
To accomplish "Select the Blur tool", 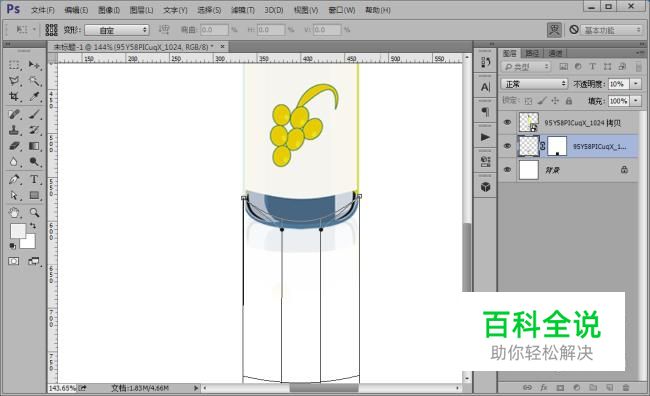I will pyautogui.click(x=14, y=162).
